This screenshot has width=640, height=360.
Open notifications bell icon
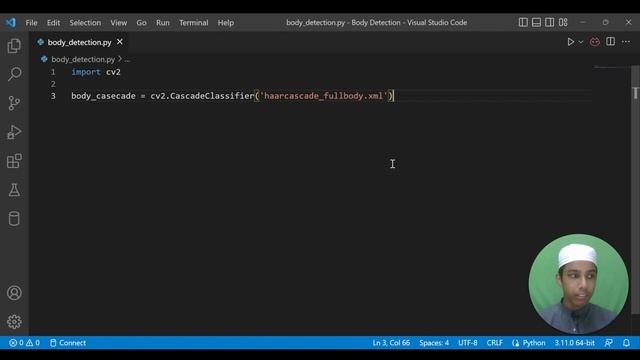[x=627, y=343]
